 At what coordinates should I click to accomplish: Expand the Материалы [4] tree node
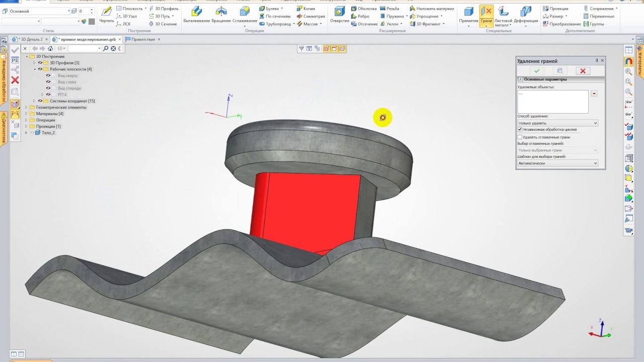26,114
